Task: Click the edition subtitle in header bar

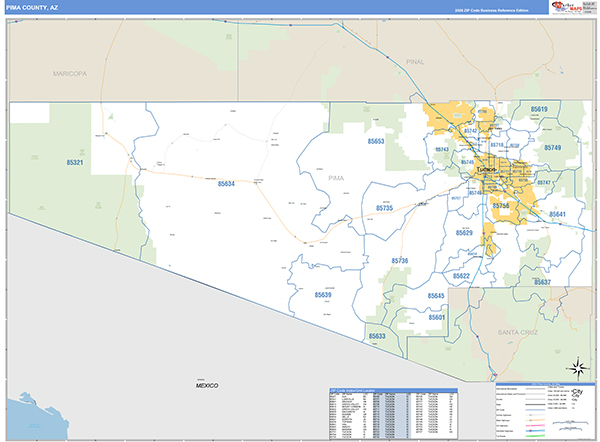Action: coord(491,11)
